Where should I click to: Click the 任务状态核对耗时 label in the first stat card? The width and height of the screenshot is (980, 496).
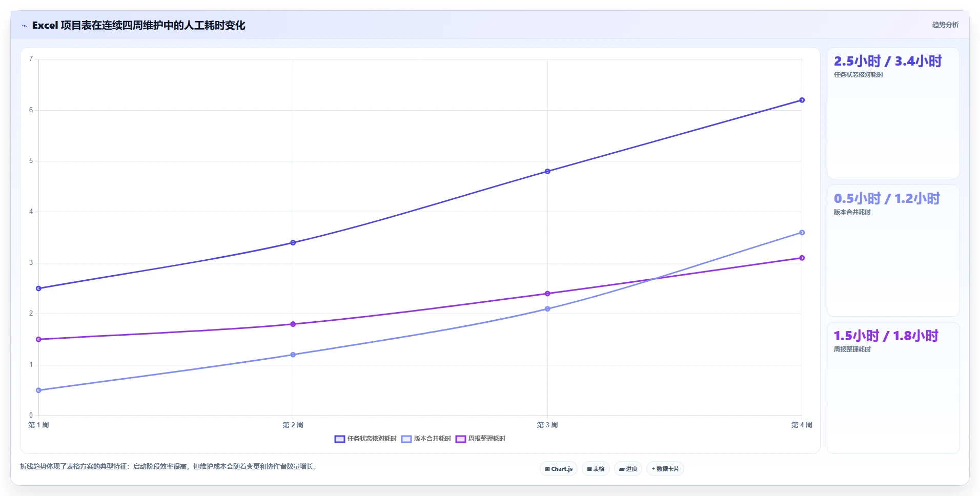tap(858, 75)
